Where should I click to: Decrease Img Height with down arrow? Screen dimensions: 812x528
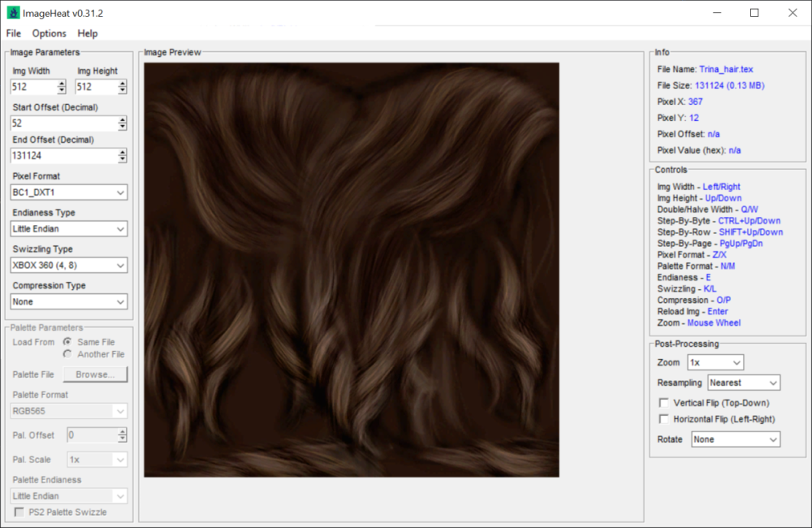point(123,90)
